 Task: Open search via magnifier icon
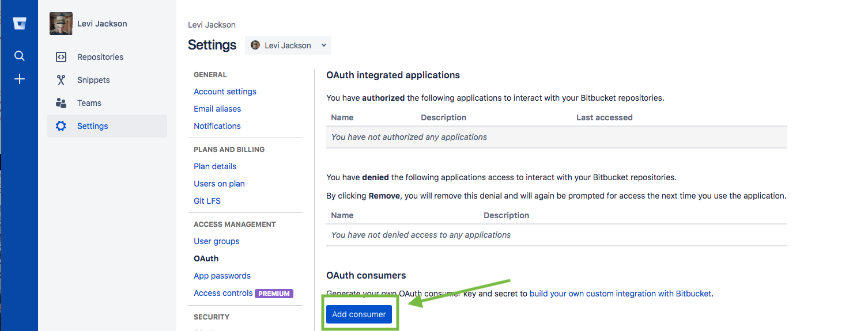(20, 56)
